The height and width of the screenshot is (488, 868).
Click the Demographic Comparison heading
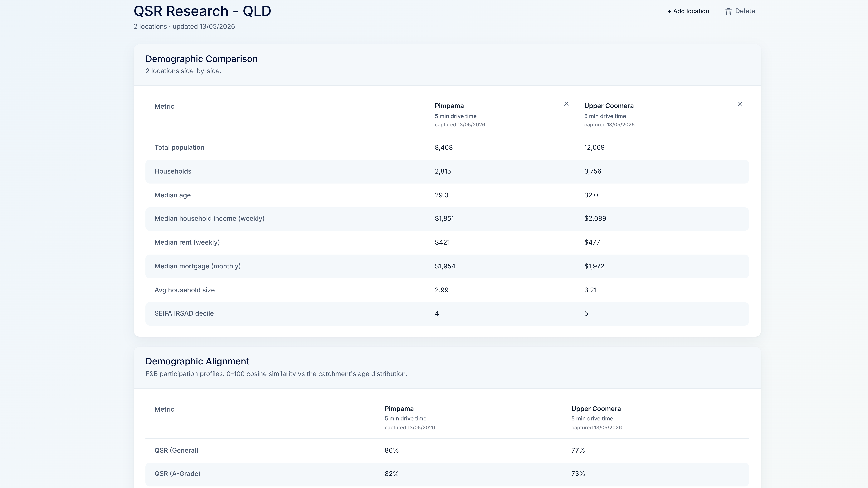[202, 59]
